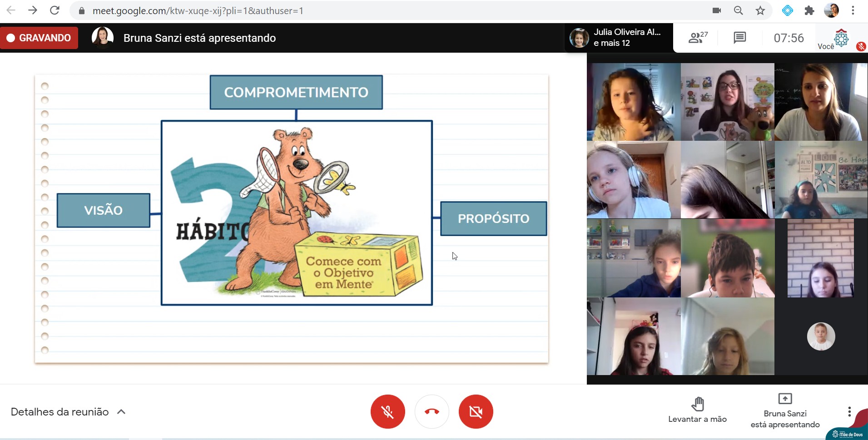Image resolution: width=868 pixels, height=440 pixels.
Task: Expand Detalhes da reunião panel
Action: click(68, 412)
